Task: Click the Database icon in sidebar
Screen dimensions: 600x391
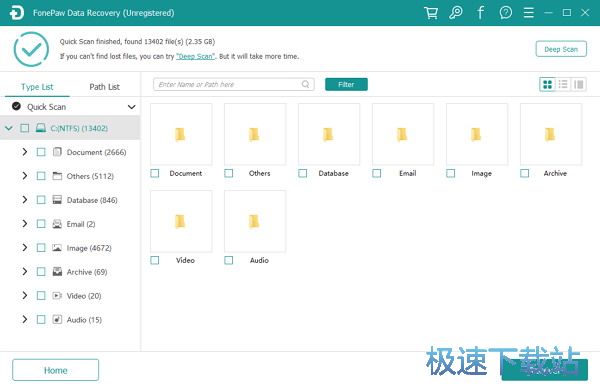Action: tap(57, 200)
